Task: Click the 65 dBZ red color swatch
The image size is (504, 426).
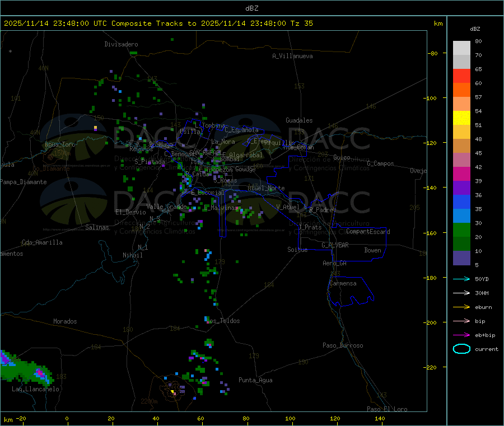Action: click(461, 76)
